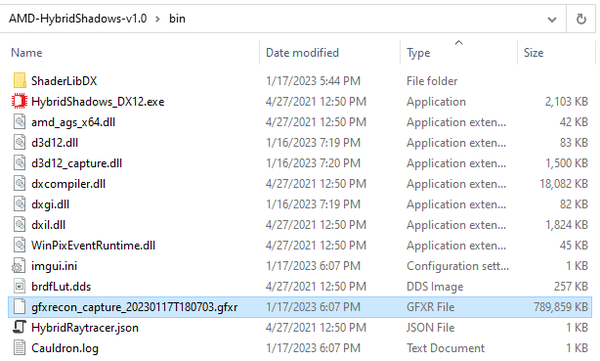The width and height of the screenshot is (600, 361).
Task: Sort files by Name column
Action: coord(26,53)
